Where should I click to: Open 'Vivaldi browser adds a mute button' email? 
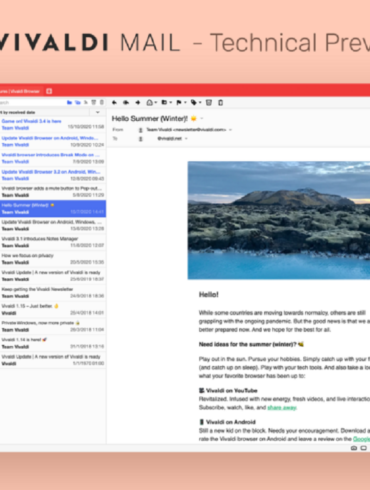[53, 192]
